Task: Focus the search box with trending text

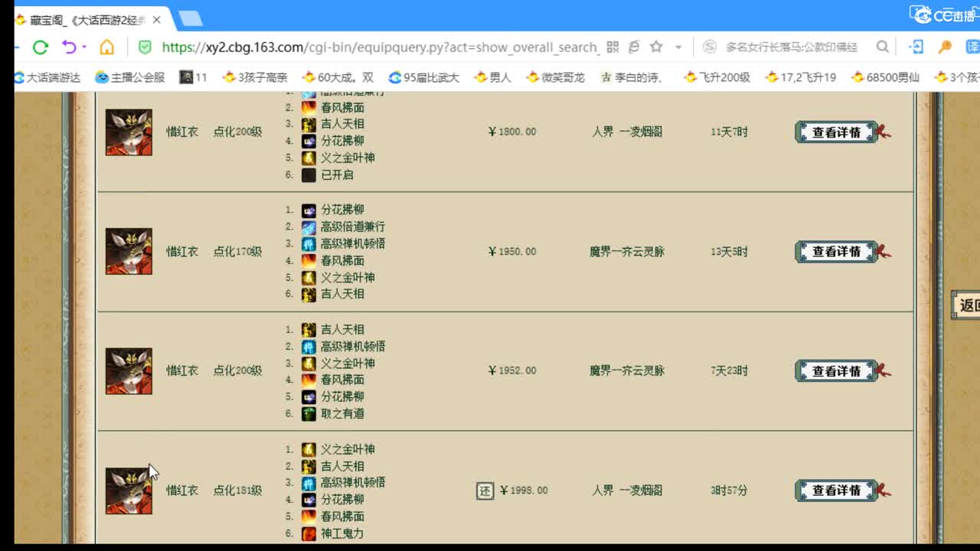Action: coord(792,47)
